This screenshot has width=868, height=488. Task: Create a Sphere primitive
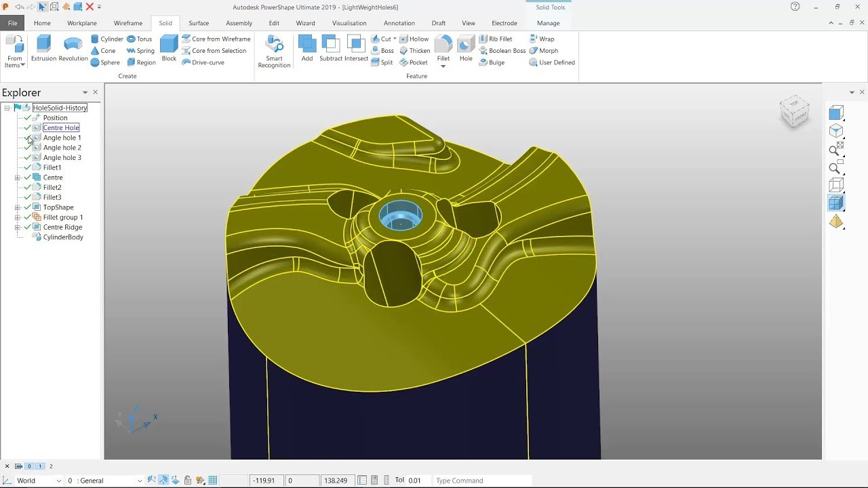[x=105, y=62]
